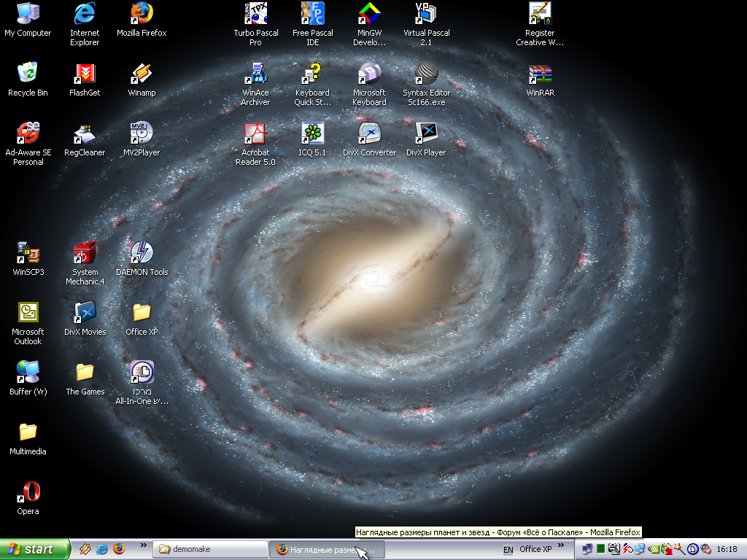
Task: Select the DAEMON Tools icon
Action: tap(142, 253)
